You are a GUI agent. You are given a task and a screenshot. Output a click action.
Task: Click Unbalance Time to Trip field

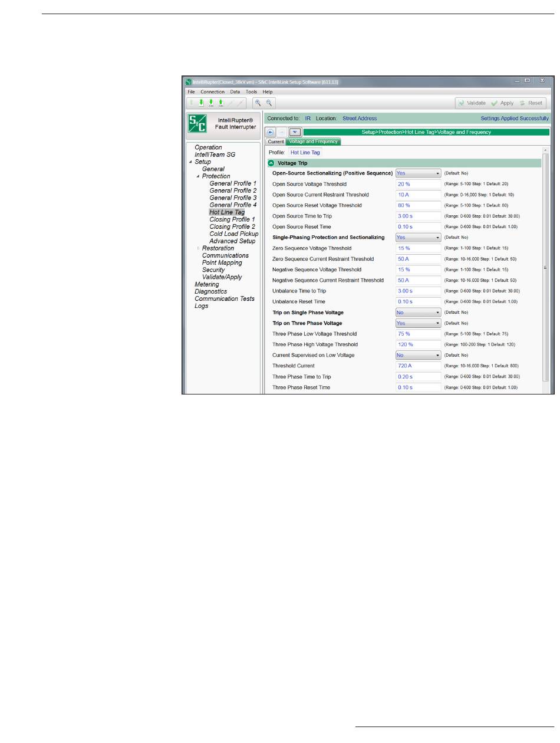(x=418, y=291)
